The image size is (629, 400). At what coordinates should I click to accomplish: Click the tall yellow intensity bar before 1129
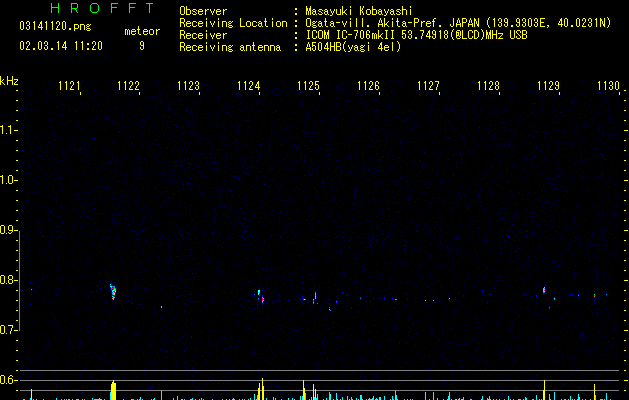tap(544, 390)
